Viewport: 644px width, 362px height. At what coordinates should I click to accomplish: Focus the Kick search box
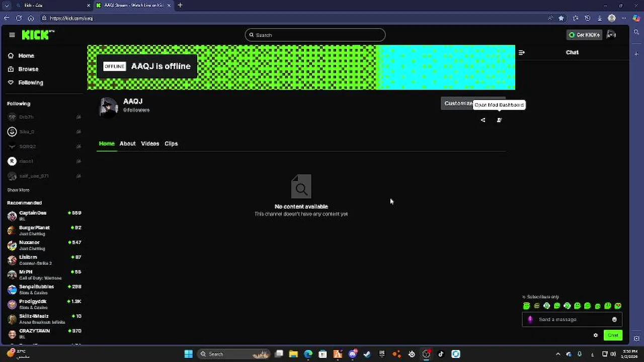point(315,35)
